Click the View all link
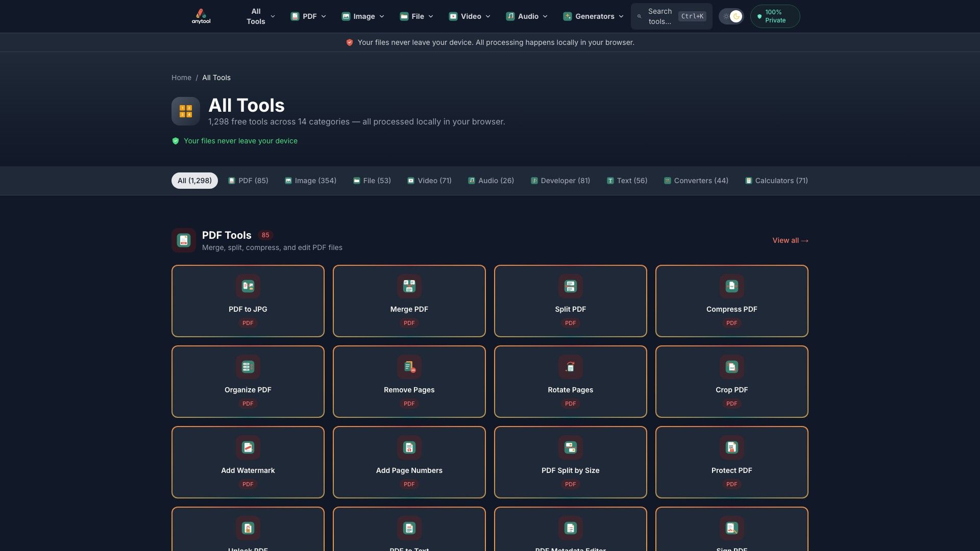Viewport: 980px width, 551px height. (790, 240)
